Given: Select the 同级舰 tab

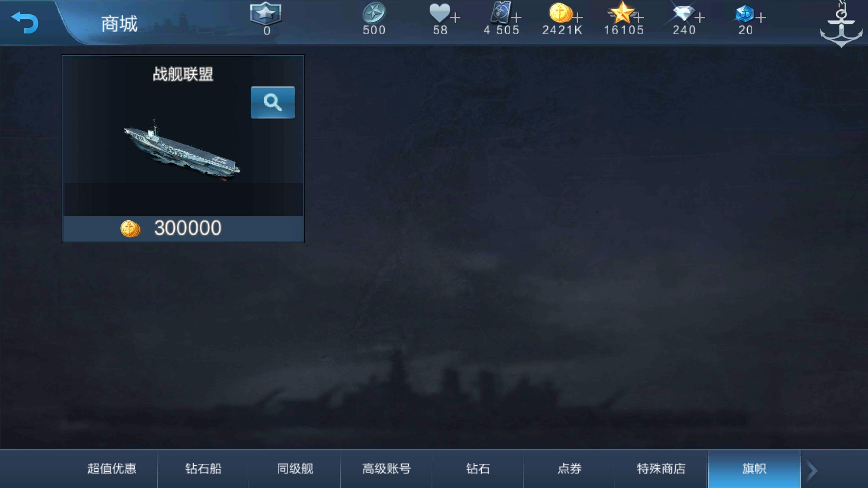Looking at the screenshot, I should click(295, 469).
